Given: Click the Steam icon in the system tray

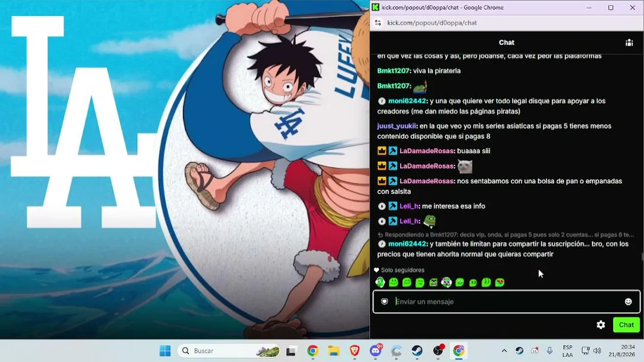Looking at the screenshot, I should 520,351.
